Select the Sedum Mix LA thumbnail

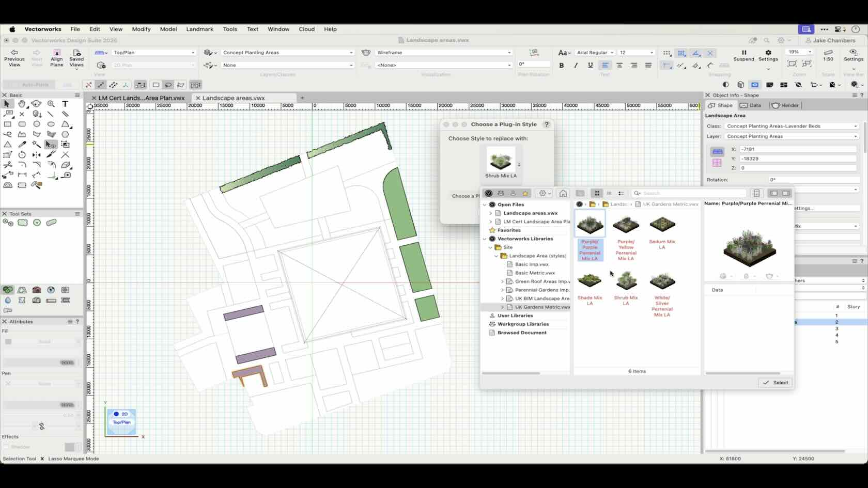pos(662,224)
